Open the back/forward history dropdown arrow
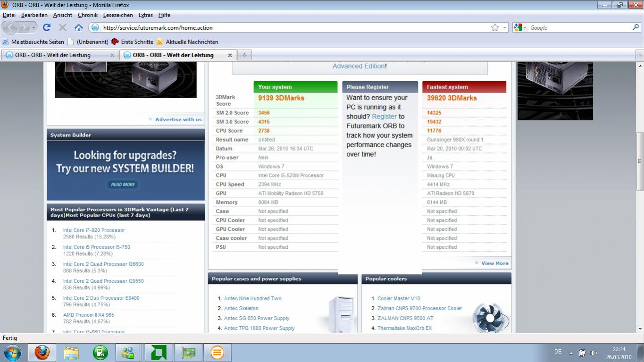The image size is (644, 362). [33, 28]
